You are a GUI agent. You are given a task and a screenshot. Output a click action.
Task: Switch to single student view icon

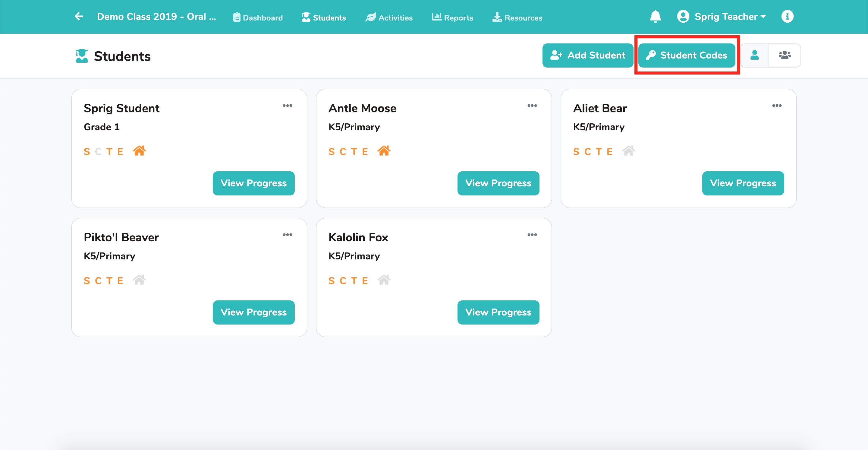[x=755, y=55]
